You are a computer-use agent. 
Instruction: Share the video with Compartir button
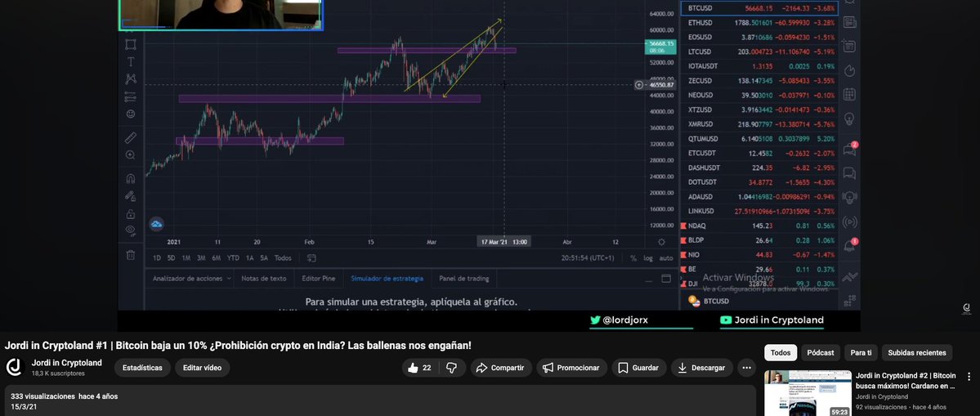(x=500, y=368)
